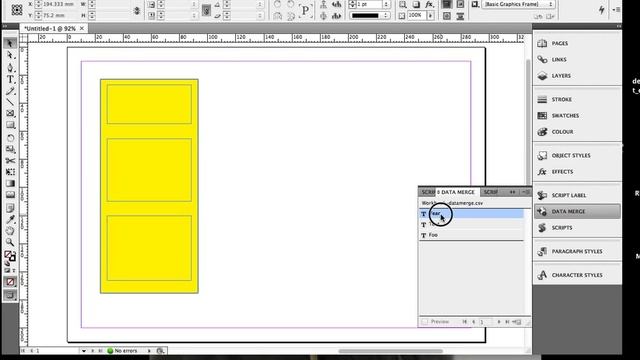Select the Note tool
Image resolution: width=640 pixels, height=360 pixels.
10,208
